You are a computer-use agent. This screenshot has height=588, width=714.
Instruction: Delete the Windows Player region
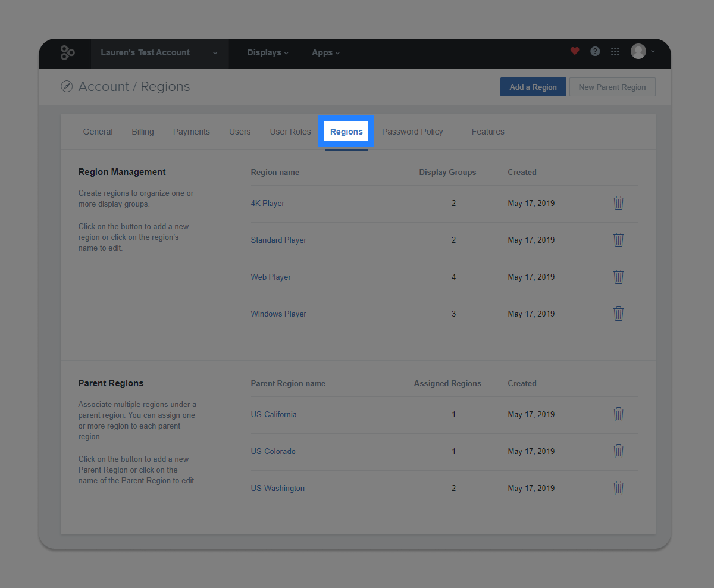pos(619,314)
